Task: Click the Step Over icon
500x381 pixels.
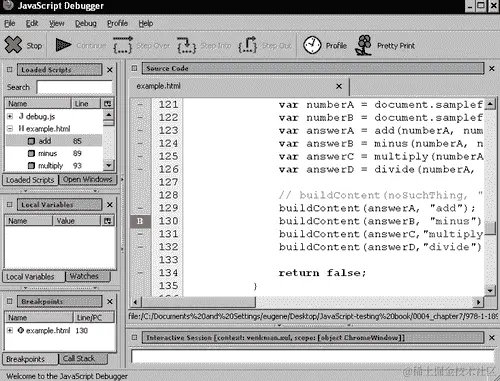Action: 122,45
